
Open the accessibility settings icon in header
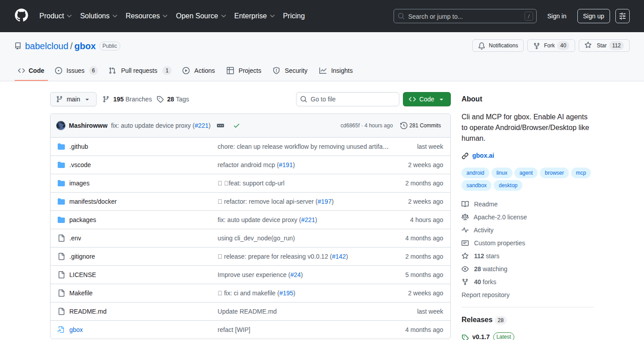pos(623,16)
